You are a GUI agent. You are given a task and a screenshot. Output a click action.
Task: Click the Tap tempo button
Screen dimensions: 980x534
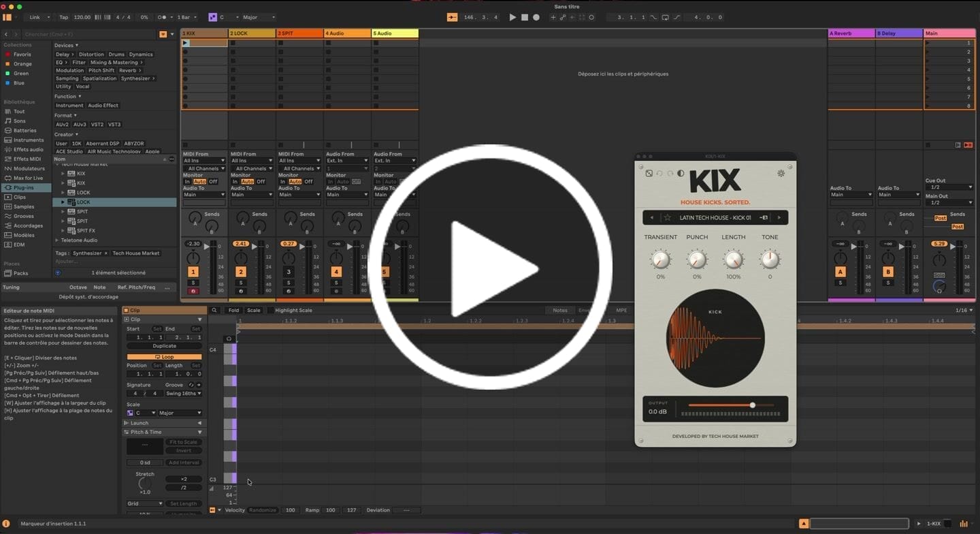click(x=63, y=17)
